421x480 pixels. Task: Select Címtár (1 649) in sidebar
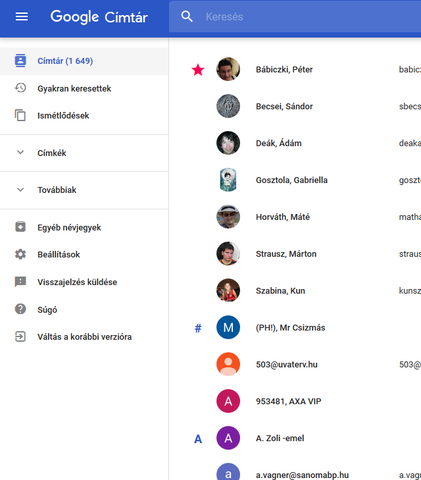coord(84,61)
